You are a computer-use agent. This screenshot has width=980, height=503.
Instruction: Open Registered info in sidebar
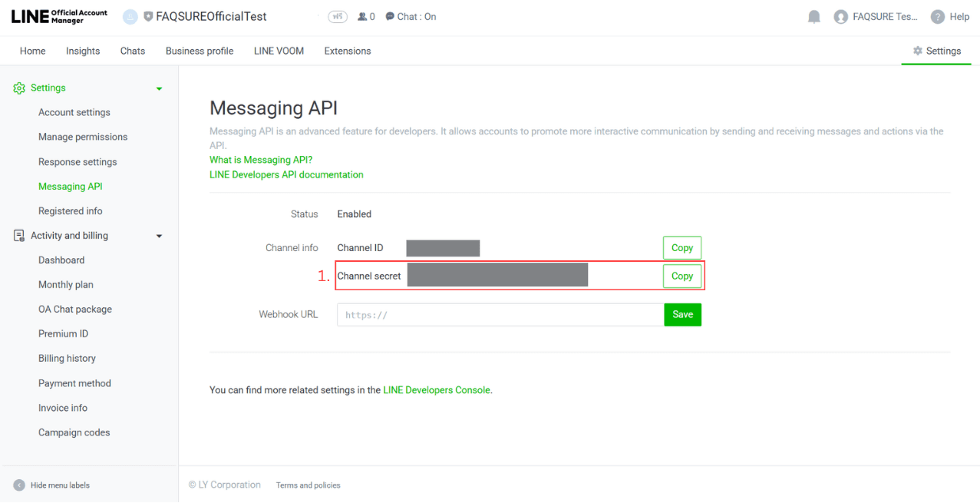coord(71,211)
